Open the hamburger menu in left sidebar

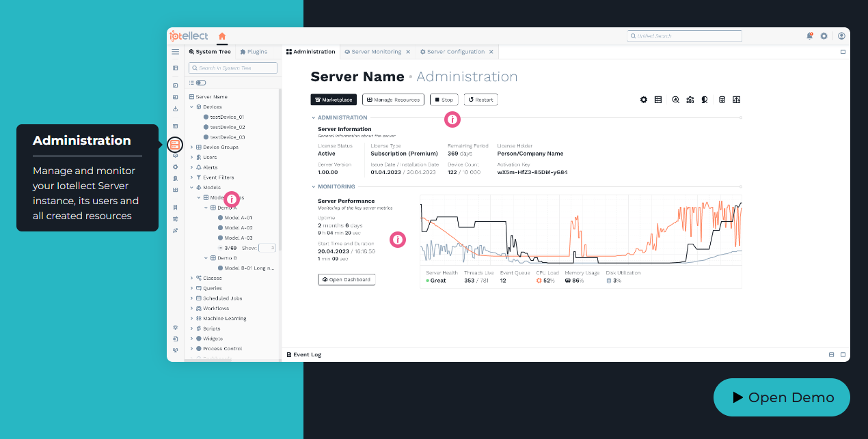(176, 52)
